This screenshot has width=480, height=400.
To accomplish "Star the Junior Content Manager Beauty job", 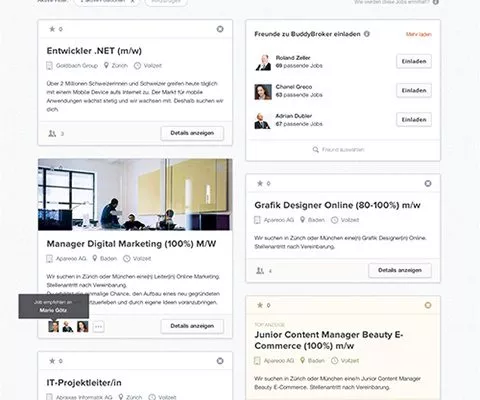I will tap(260, 305).
